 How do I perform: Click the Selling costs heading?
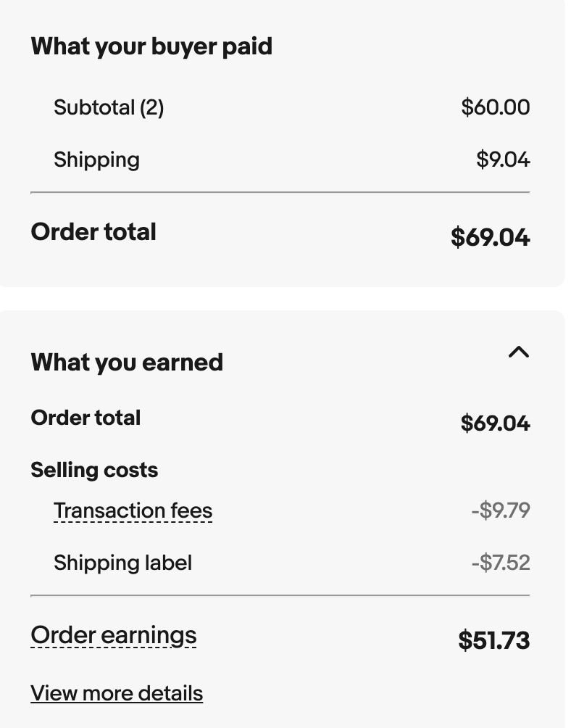tap(94, 470)
